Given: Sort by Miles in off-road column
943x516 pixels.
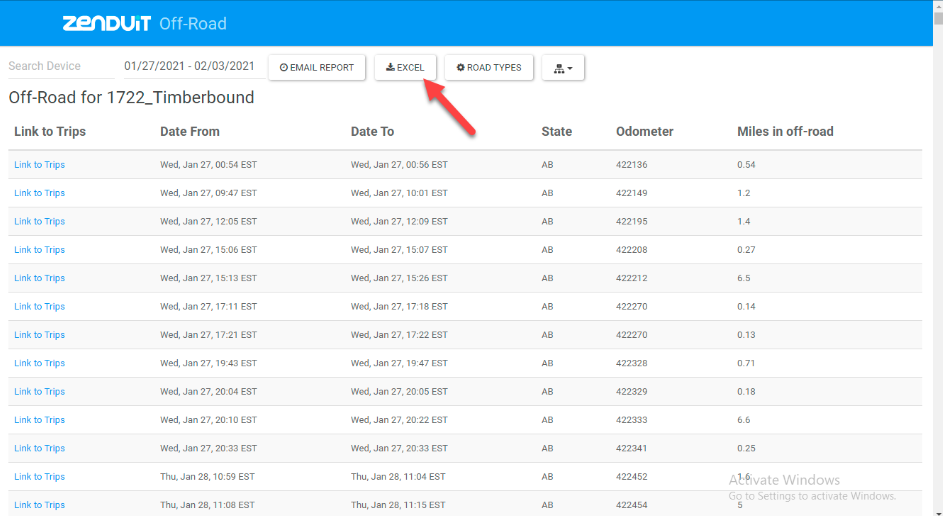Looking at the screenshot, I should 785,132.
